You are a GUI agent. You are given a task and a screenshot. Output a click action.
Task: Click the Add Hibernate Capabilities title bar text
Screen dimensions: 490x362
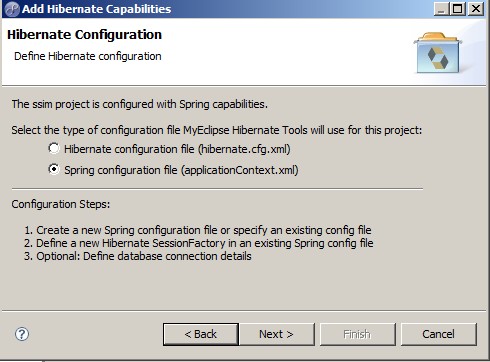tap(96, 9)
